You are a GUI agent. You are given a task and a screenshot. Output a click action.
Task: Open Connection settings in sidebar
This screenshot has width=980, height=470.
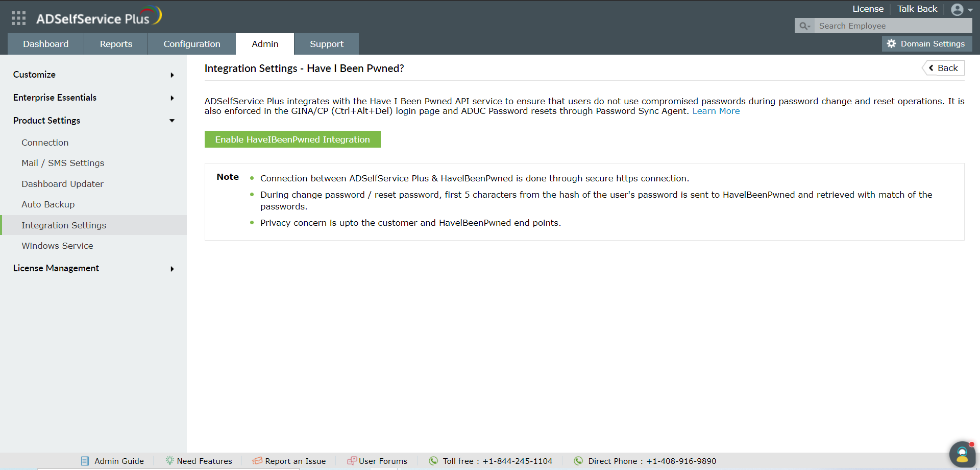(45, 143)
